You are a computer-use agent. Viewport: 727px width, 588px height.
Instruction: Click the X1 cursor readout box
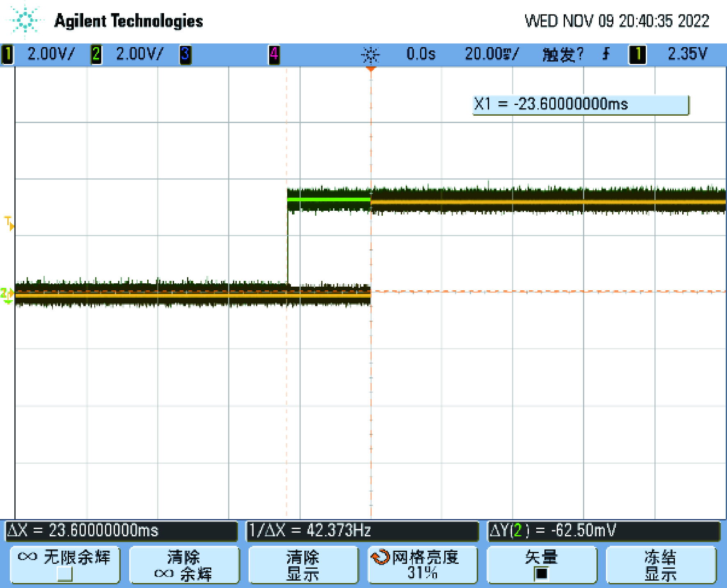580,105
